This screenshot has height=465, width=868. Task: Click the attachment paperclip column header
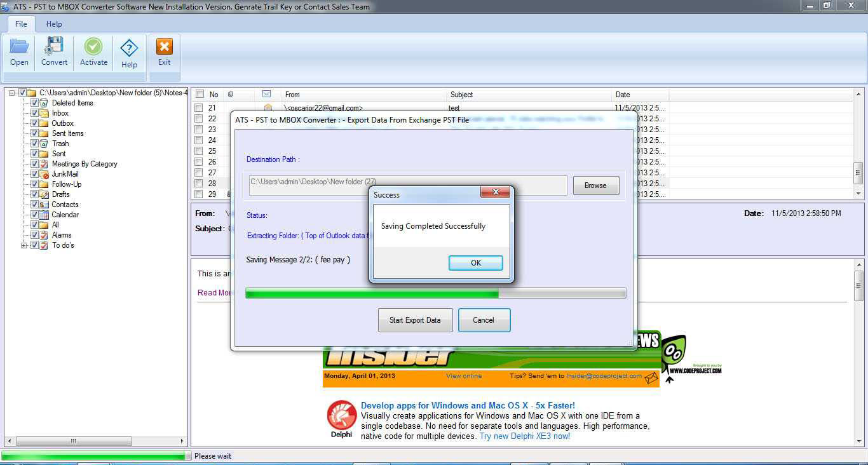[231, 94]
